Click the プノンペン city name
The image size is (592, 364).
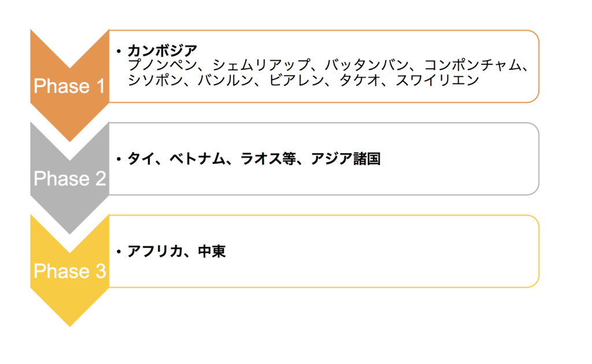[162, 65]
